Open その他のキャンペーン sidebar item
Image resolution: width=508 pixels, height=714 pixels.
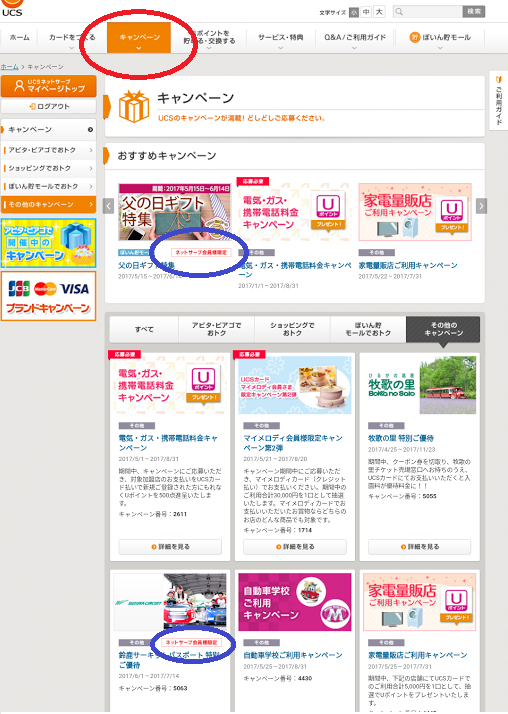click(49, 204)
